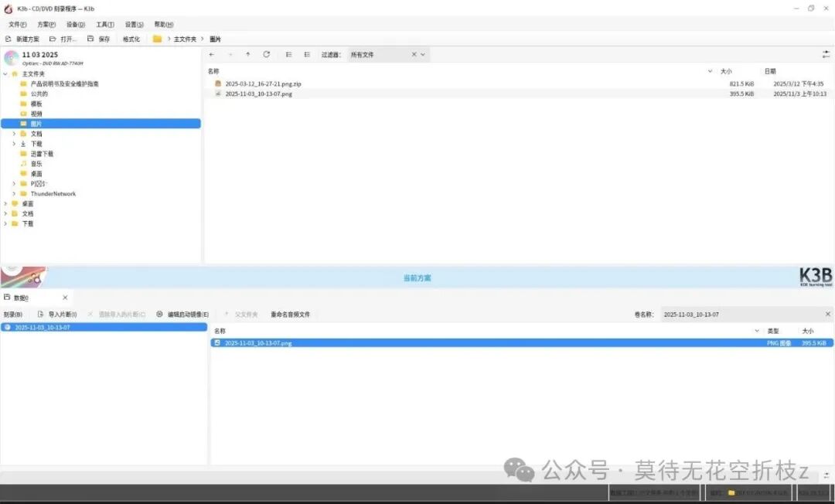Click the 所有文件 filter combo box
Screen dimensions: 835x504
click(388, 54)
